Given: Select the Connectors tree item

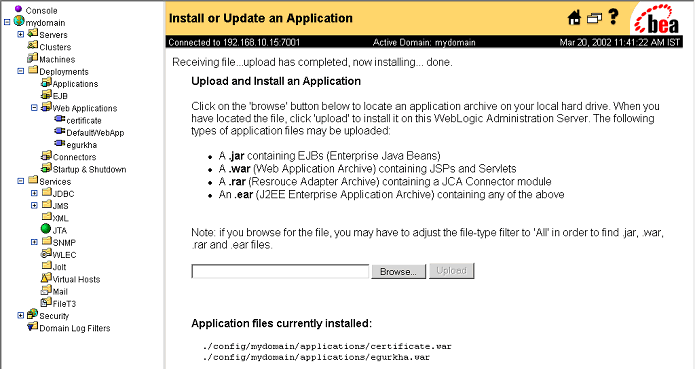Looking at the screenshot, I should pyautogui.click(x=74, y=157).
